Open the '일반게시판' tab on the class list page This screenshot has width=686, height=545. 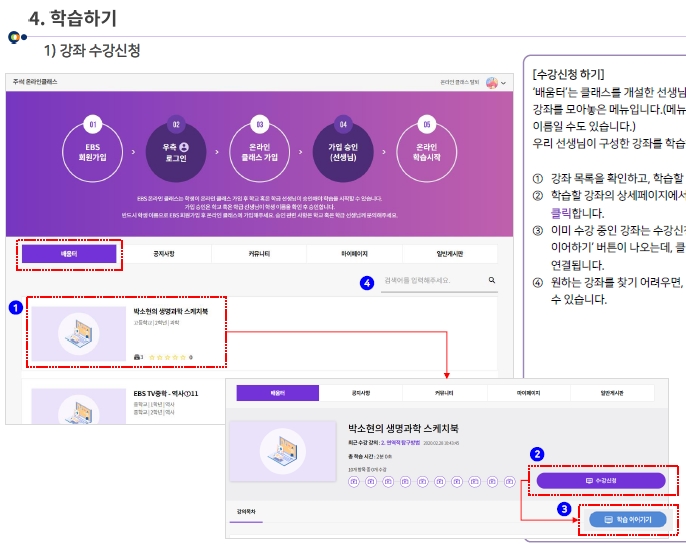click(x=450, y=254)
